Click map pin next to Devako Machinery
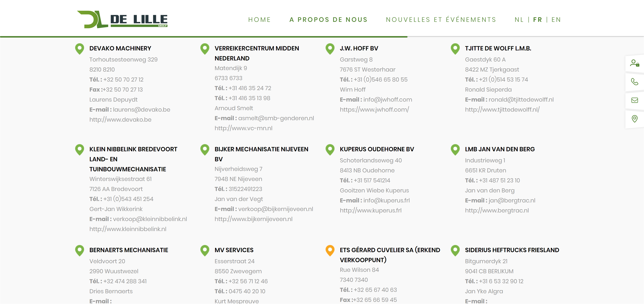The width and height of the screenshot is (644, 304). tap(79, 48)
